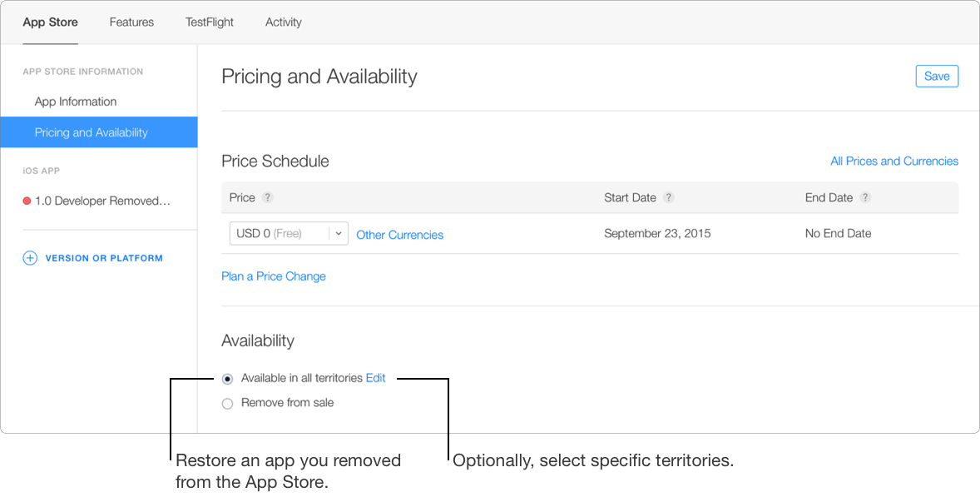Click the Availability section heading
The width and height of the screenshot is (980, 497).
point(258,340)
